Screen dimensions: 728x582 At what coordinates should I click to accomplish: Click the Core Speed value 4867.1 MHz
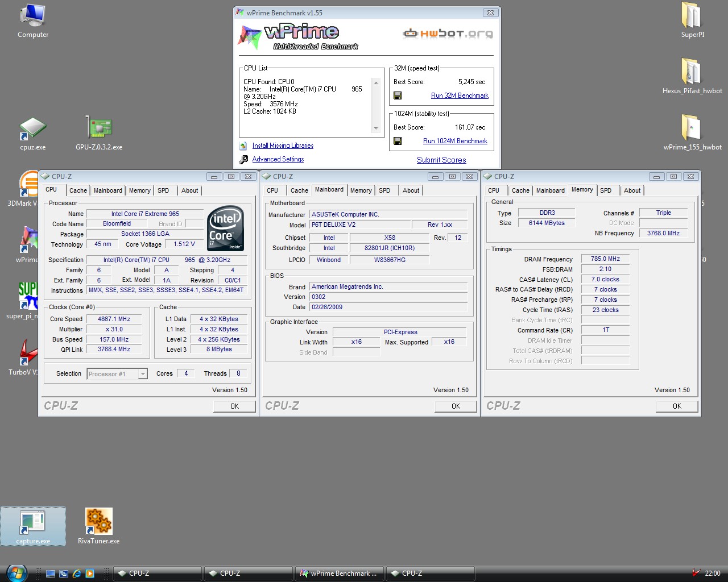point(114,319)
